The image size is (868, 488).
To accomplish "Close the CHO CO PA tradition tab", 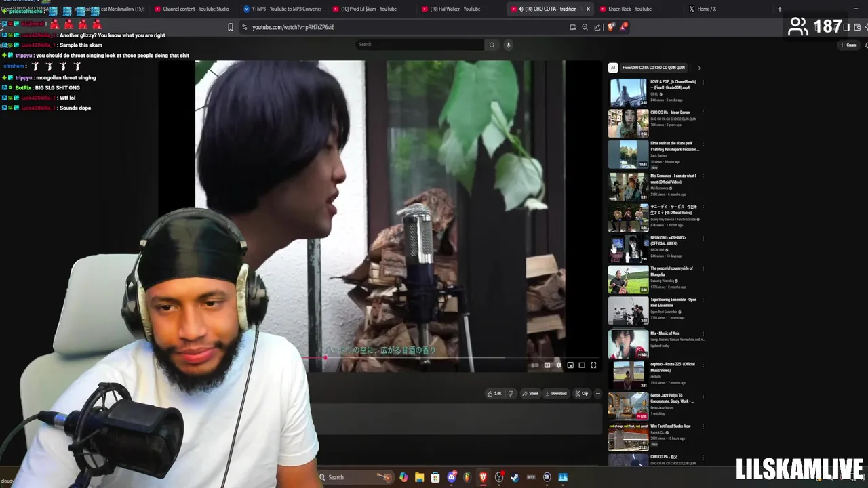I will click(x=588, y=9).
